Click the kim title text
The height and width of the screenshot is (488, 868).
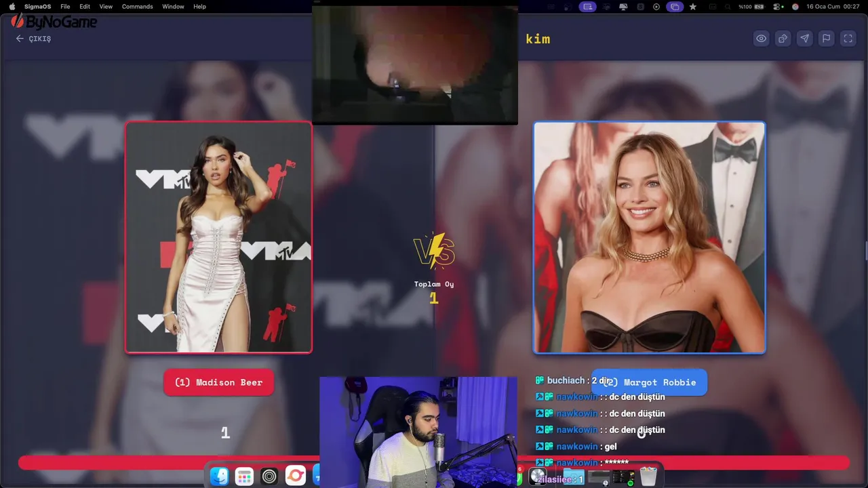click(x=538, y=39)
